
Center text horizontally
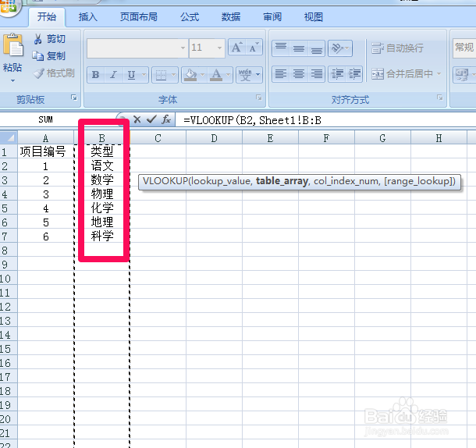[x=299, y=74]
